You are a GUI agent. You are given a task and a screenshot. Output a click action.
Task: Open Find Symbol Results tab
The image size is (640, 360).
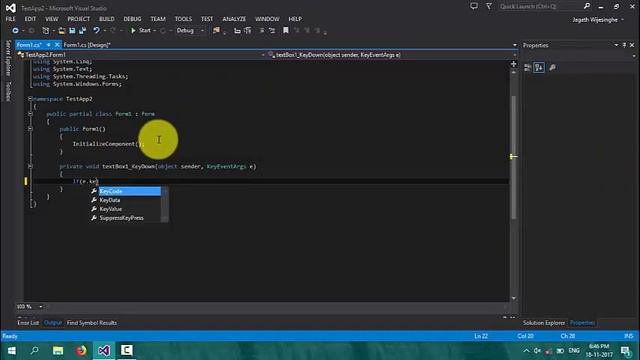pos(92,323)
